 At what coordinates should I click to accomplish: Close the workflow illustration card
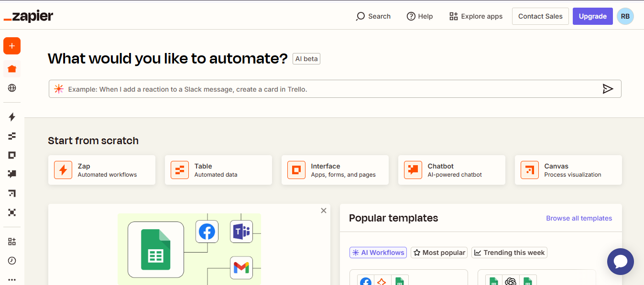(324, 211)
